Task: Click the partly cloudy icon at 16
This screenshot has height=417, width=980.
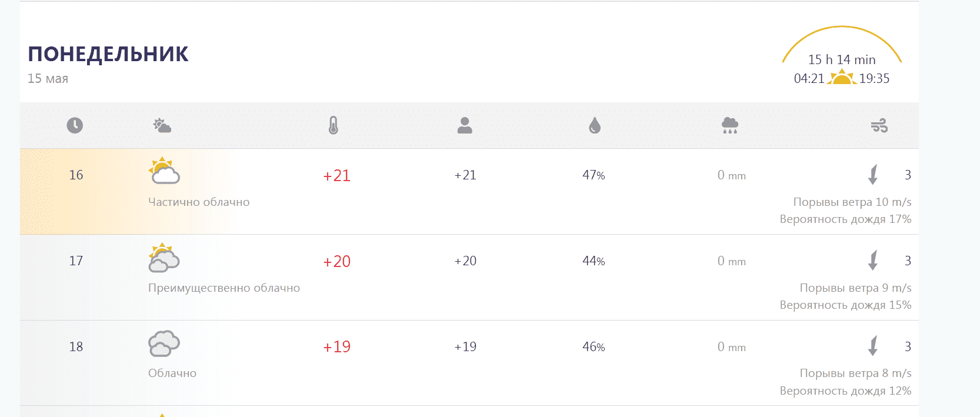Action: (x=164, y=172)
